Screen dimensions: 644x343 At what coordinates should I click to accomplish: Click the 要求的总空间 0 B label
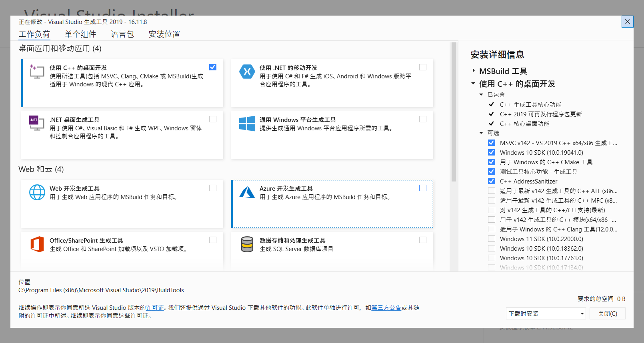[x=601, y=299]
